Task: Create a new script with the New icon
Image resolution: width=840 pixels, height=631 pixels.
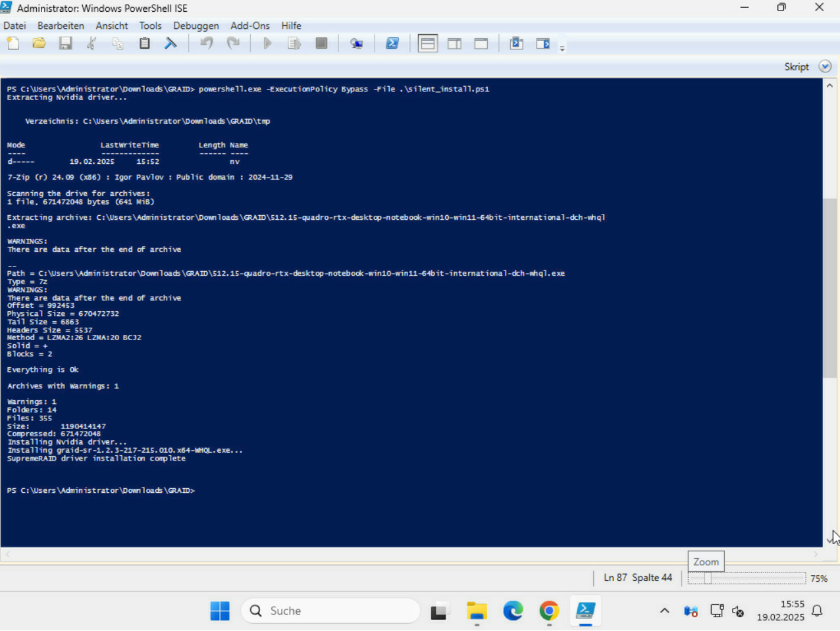Action: pos(13,43)
